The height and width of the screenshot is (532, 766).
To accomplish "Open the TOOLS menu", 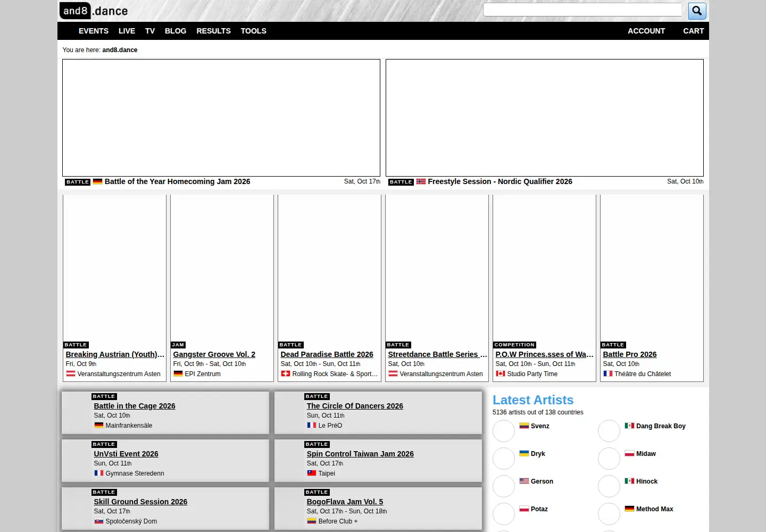I will tap(253, 31).
